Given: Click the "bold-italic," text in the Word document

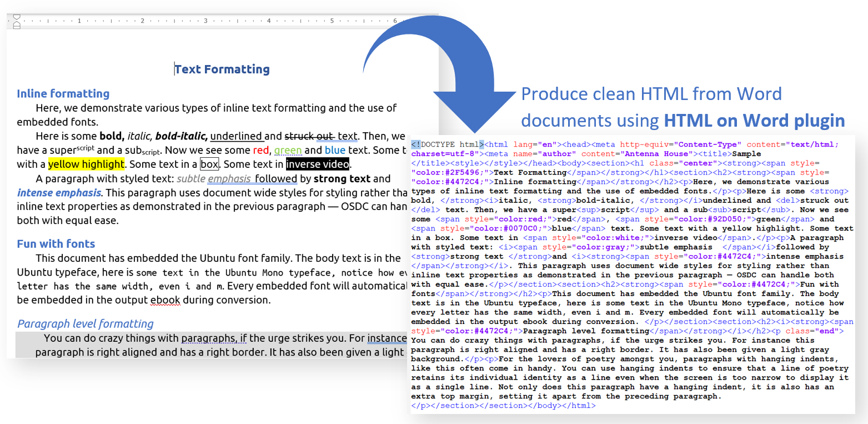Looking at the screenshot, I should [x=182, y=137].
